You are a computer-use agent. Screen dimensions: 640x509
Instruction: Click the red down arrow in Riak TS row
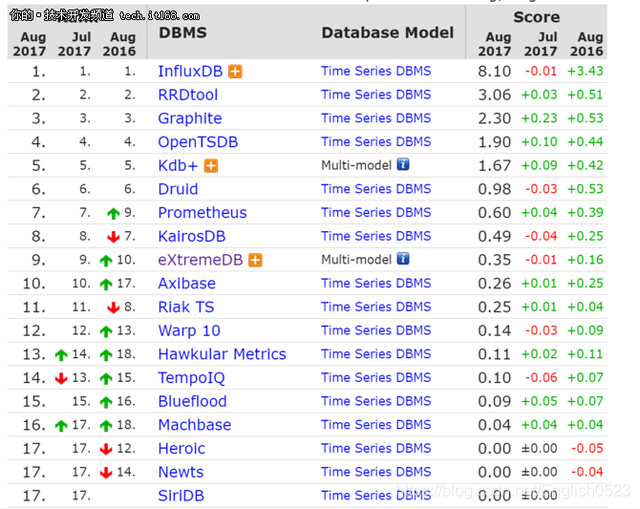(113, 308)
